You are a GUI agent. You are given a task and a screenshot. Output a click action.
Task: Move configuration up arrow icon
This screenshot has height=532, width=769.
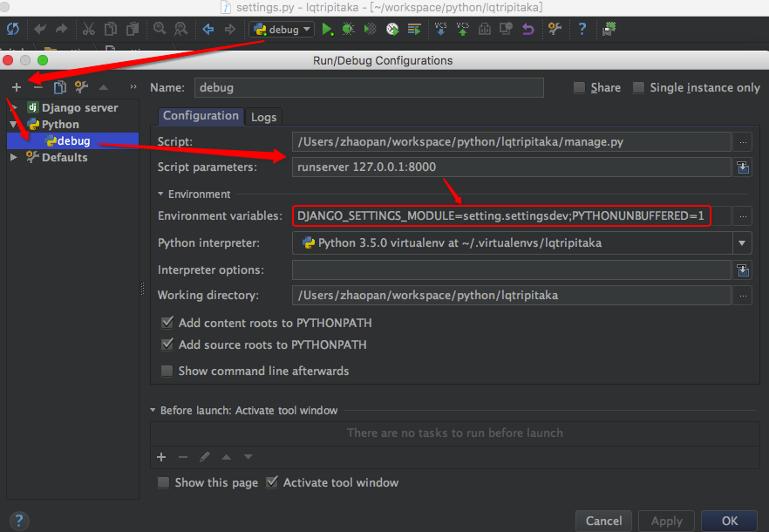pos(104,87)
